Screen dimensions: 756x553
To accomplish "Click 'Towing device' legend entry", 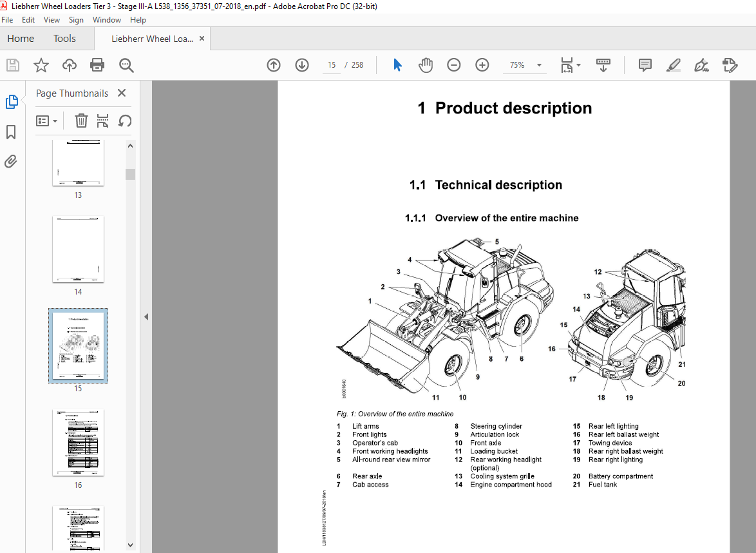I will 610,443.
